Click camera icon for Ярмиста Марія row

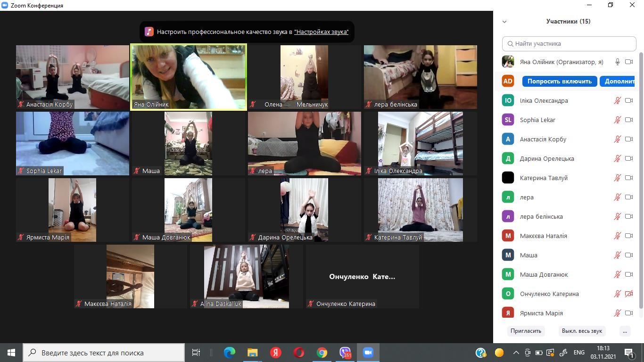629,313
